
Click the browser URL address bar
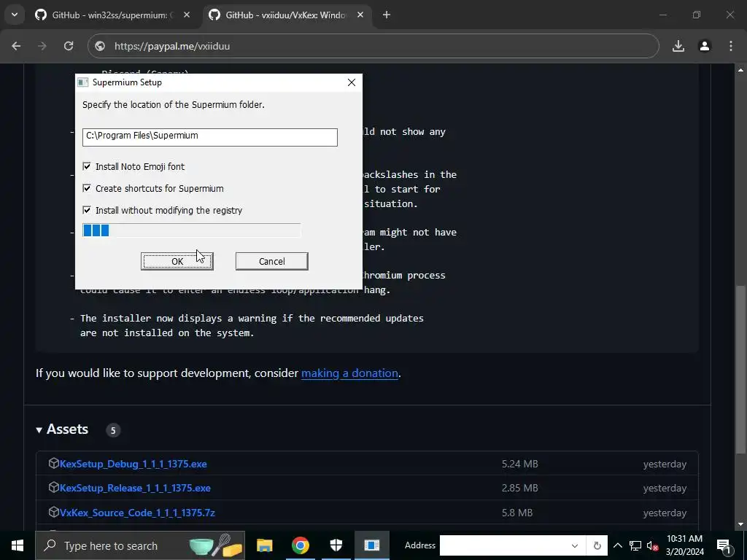click(373, 46)
